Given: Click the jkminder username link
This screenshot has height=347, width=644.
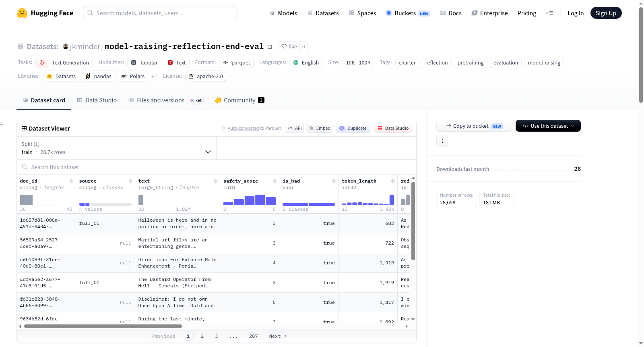Looking at the screenshot, I should coord(85,46).
